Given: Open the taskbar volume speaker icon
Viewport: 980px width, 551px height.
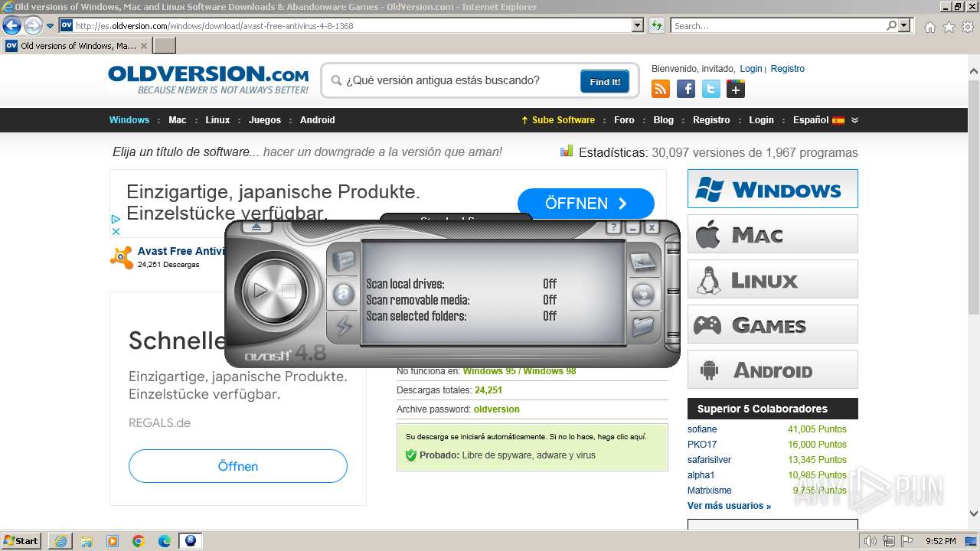Looking at the screenshot, I should coord(870,541).
